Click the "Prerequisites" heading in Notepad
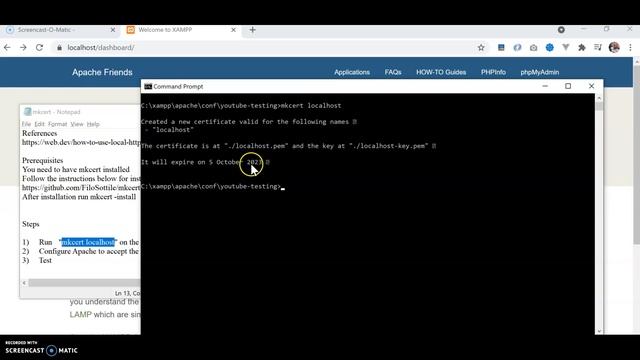 click(42, 160)
